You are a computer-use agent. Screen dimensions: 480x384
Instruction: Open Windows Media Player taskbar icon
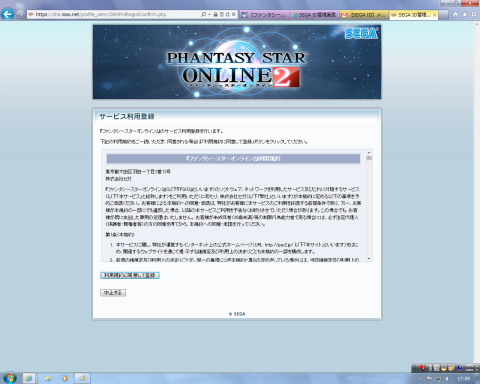(x=65, y=378)
